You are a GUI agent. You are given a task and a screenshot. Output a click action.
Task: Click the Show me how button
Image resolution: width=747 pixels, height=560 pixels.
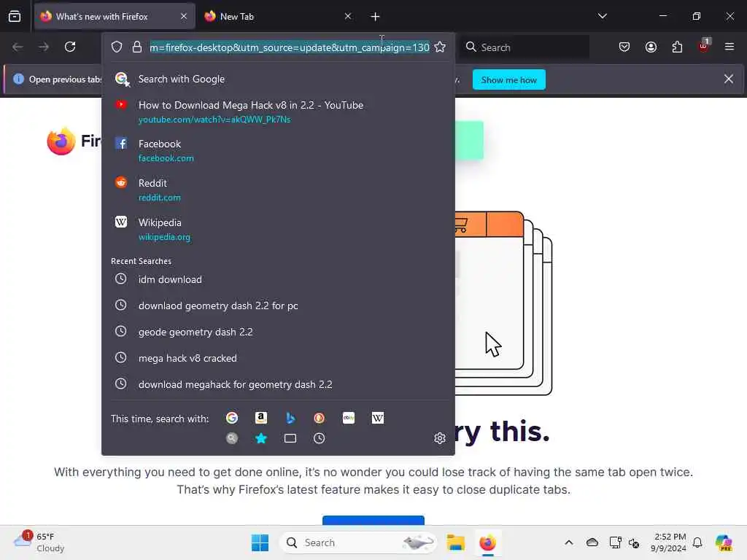(x=508, y=80)
